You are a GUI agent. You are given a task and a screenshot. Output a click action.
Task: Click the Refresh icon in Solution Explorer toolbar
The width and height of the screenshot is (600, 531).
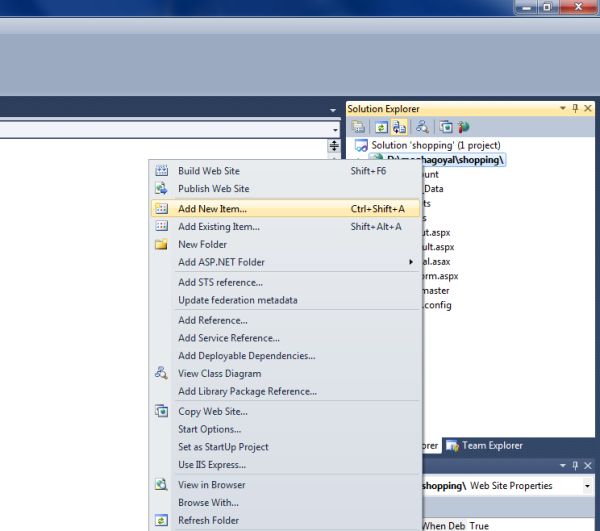(381, 127)
